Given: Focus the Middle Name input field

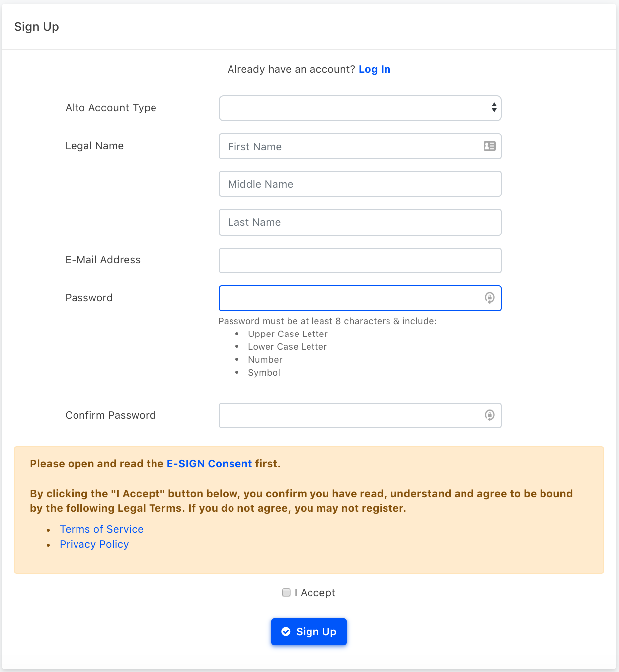Looking at the screenshot, I should (360, 184).
